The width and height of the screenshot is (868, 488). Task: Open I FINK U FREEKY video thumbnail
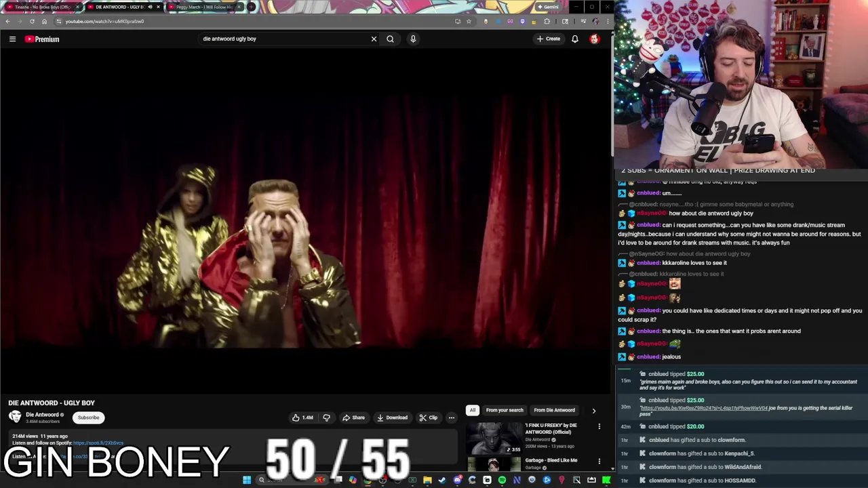[494, 438]
